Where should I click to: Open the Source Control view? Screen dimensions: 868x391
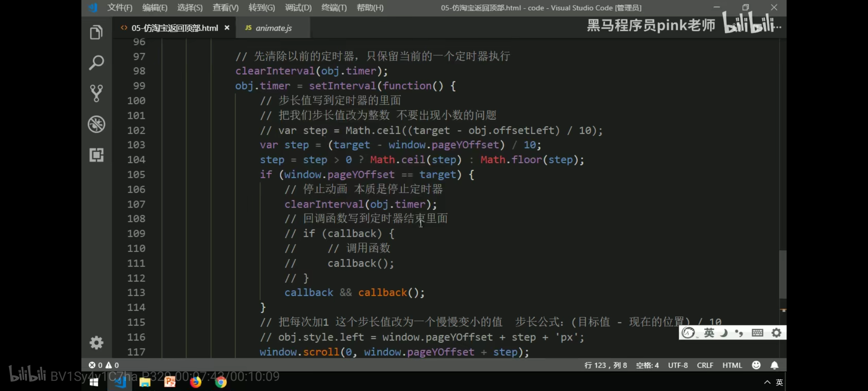point(96,93)
